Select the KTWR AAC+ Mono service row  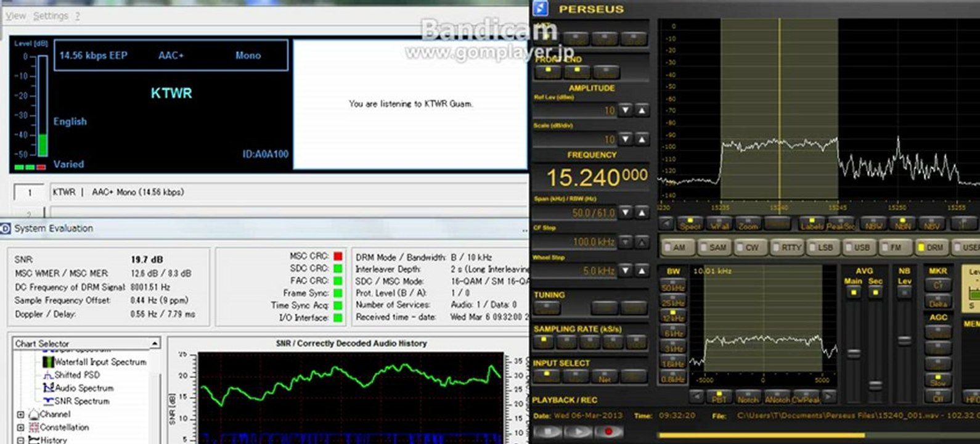287,192
